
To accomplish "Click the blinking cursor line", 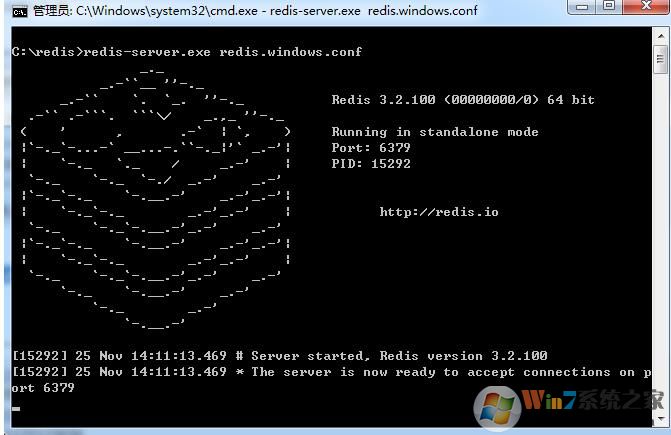I will 16,408.
